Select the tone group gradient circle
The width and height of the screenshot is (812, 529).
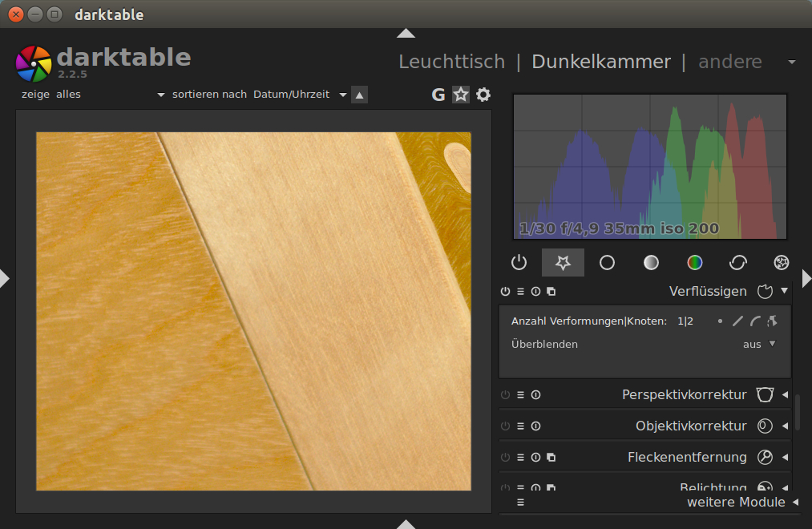[x=651, y=262]
